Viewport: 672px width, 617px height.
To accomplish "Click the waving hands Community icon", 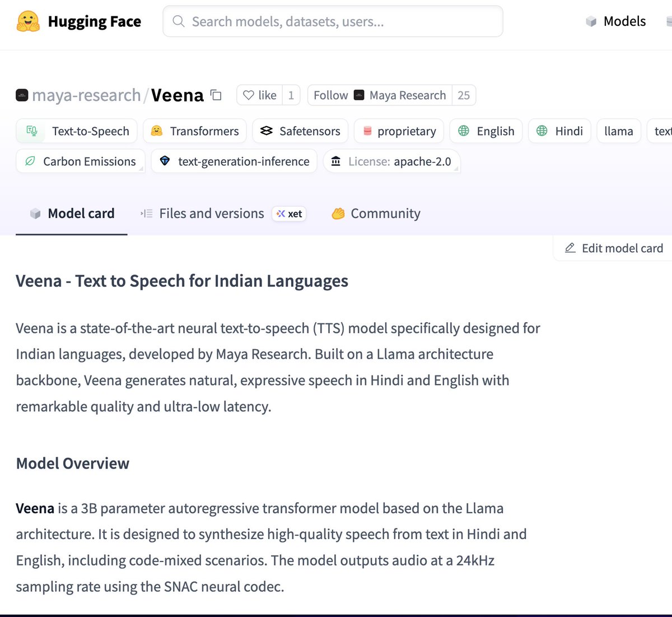I will click(x=338, y=214).
